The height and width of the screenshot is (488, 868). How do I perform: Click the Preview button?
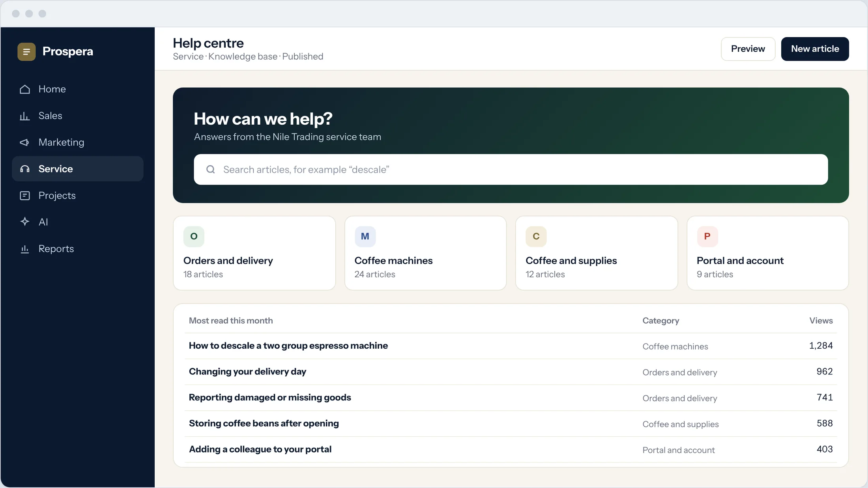click(748, 49)
